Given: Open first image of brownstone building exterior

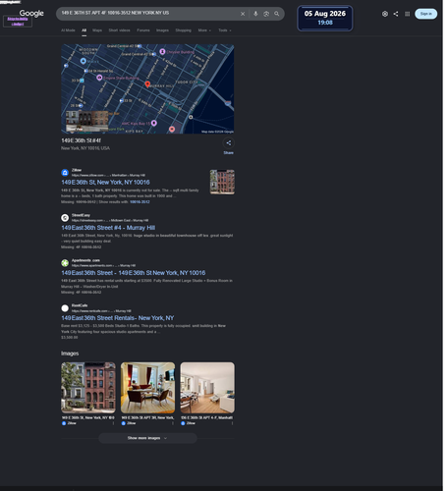Looking at the screenshot, I should click(x=88, y=388).
